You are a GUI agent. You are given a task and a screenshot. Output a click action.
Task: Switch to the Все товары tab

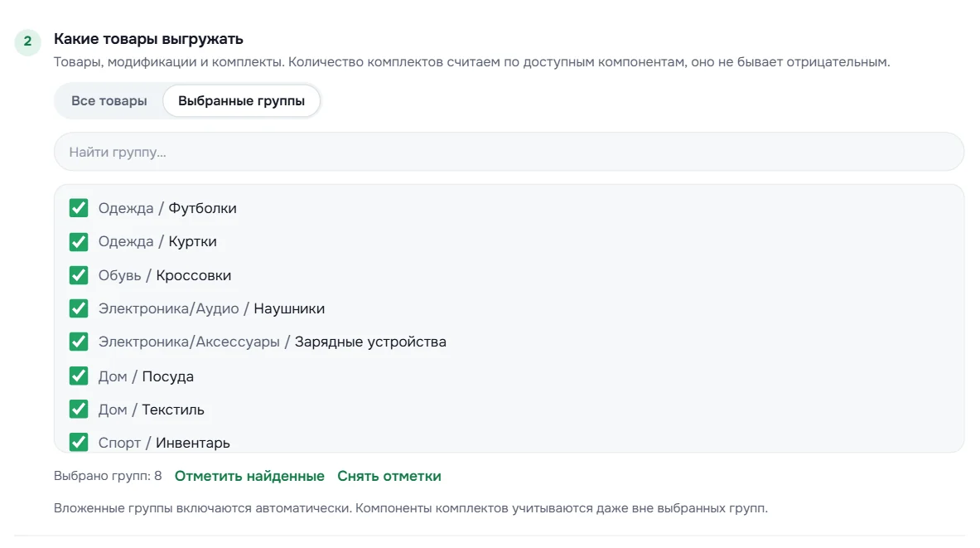click(x=109, y=100)
